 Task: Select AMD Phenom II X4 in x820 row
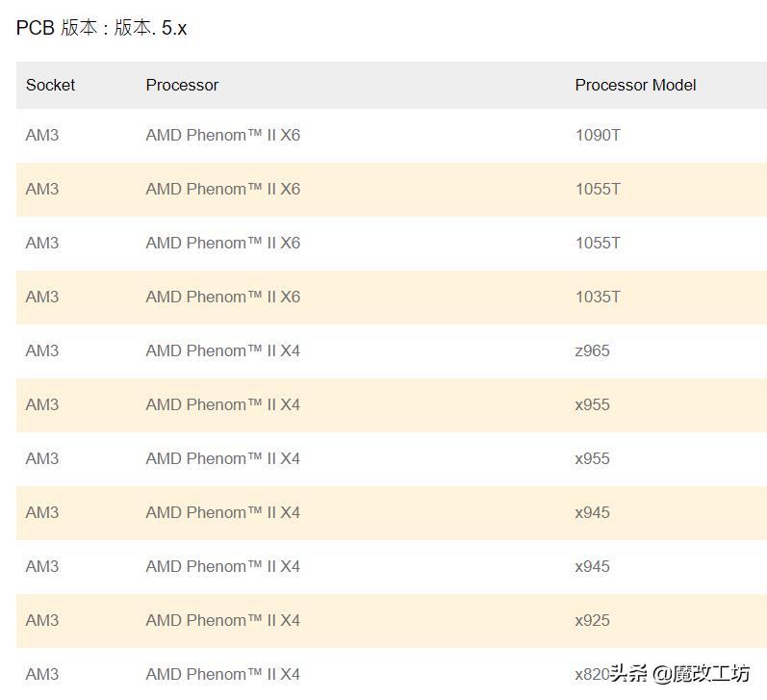(x=223, y=674)
